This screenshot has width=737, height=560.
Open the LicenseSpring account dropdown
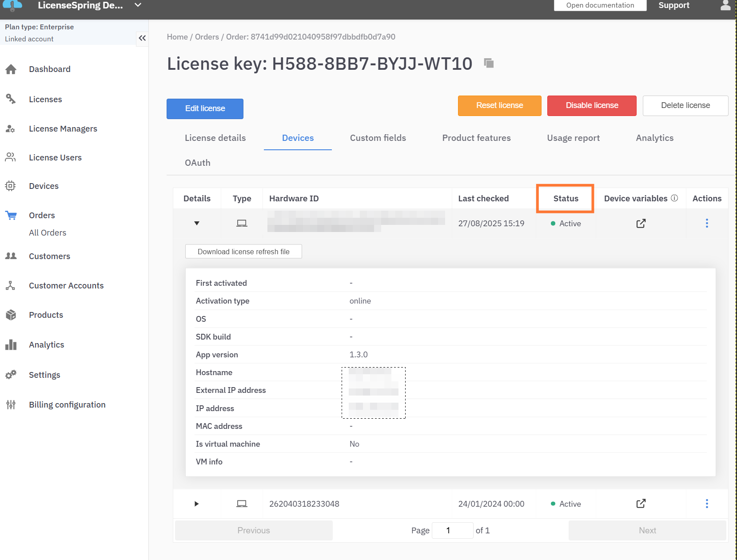138,5
